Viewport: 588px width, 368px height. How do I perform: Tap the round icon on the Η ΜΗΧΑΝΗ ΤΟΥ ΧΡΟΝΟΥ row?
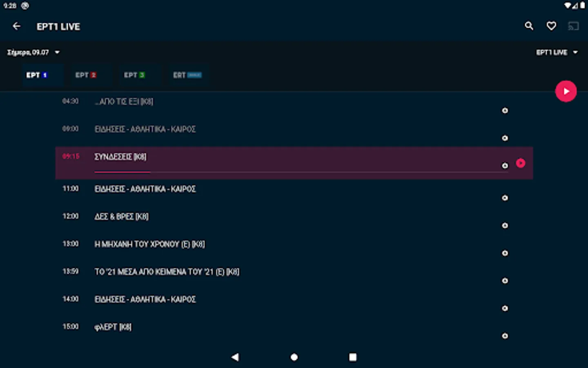[x=505, y=253]
